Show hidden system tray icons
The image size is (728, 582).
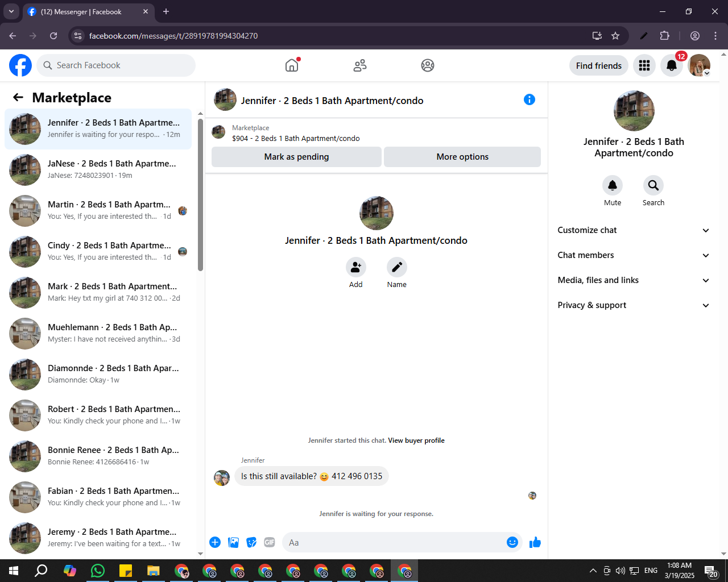[x=593, y=571]
